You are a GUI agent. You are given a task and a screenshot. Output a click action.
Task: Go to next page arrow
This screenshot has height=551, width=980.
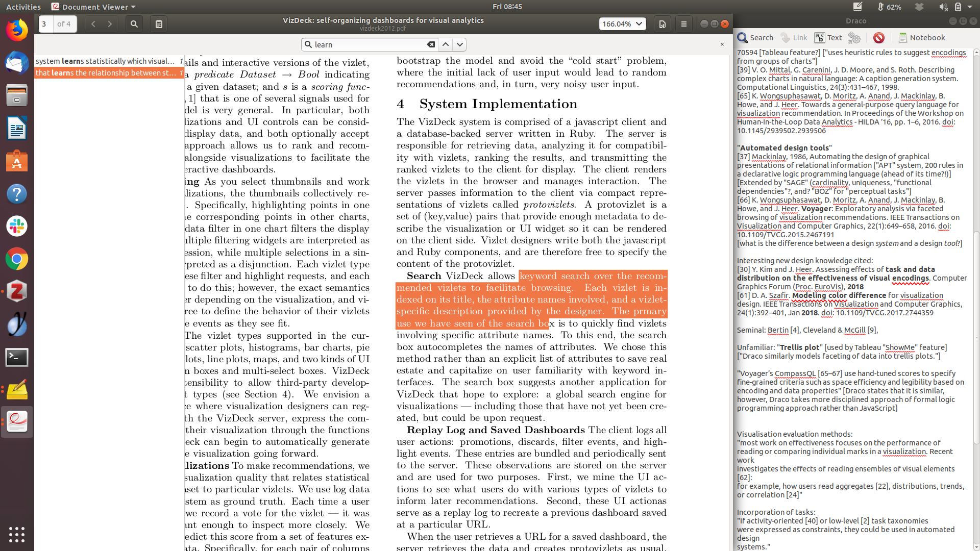pyautogui.click(x=110, y=24)
